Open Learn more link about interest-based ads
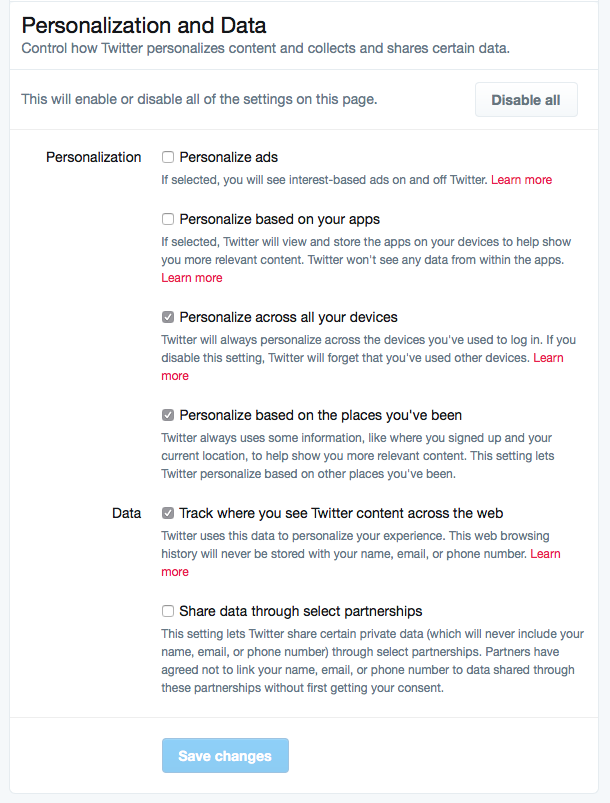This screenshot has width=610, height=803. tap(521, 180)
